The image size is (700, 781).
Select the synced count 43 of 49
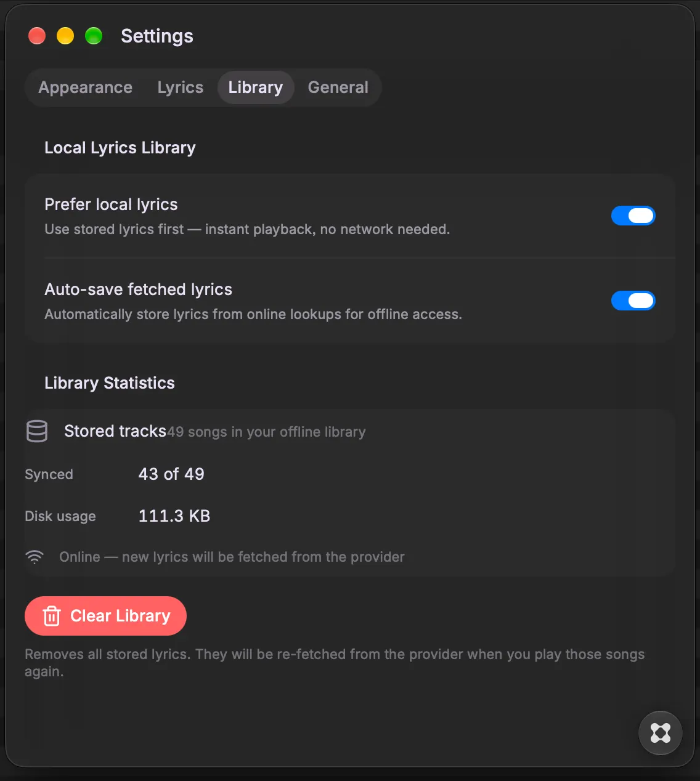point(171,474)
